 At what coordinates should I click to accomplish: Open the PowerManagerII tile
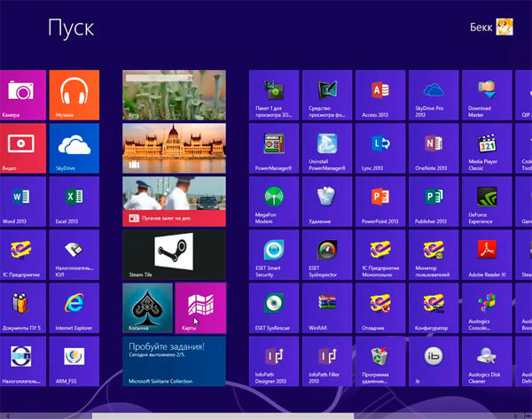[274, 148]
